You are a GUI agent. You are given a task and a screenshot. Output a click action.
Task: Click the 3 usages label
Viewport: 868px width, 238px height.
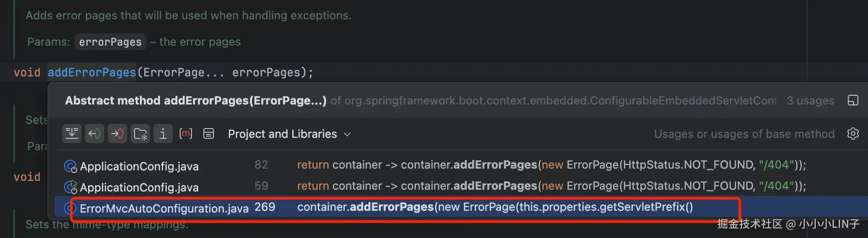click(x=810, y=101)
